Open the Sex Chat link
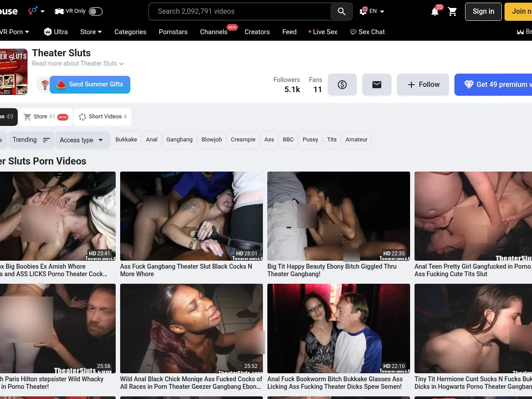The image size is (532, 399). pos(368,32)
